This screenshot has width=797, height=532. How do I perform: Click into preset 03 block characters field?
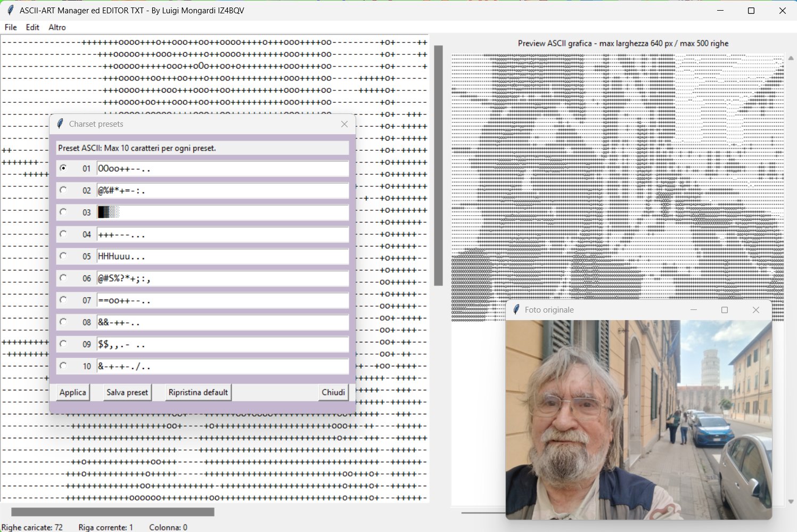pyautogui.click(x=223, y=212)
